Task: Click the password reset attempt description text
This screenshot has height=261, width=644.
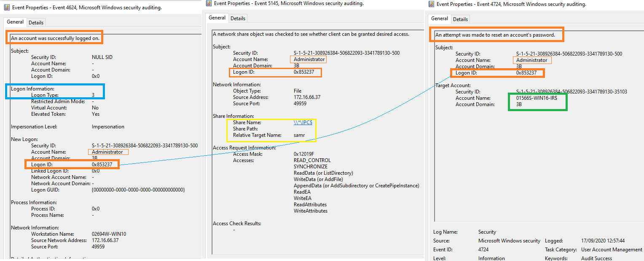Action: (x=495, y=35)
